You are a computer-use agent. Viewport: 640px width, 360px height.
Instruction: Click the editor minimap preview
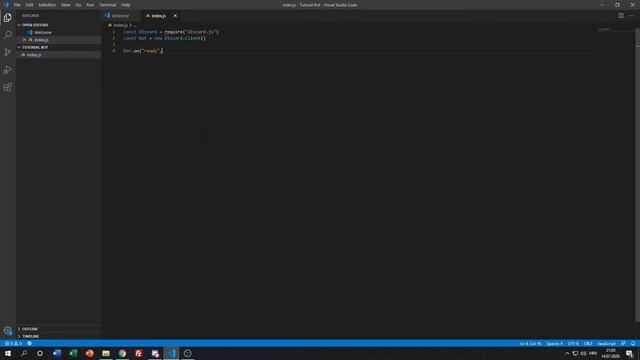point(605,30)
